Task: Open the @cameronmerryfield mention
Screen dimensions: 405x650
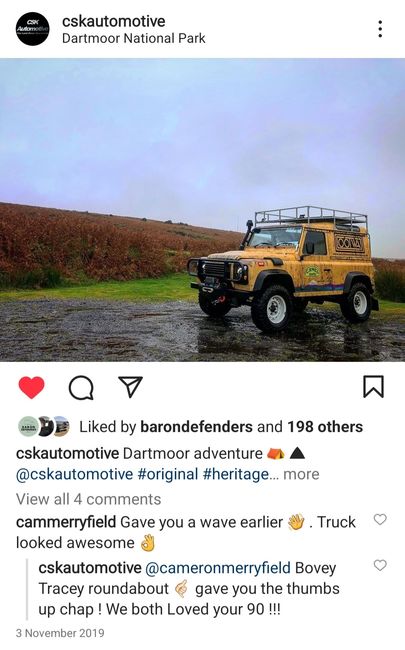Action: (218, 568)
